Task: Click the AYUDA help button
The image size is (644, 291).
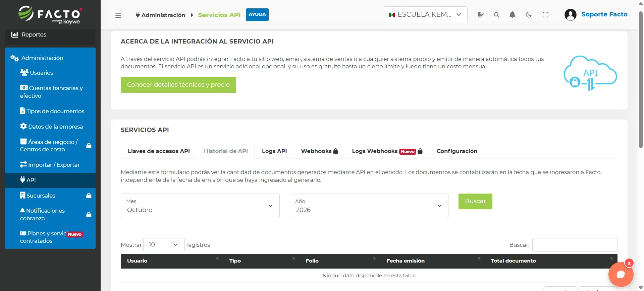Action: pos(257,15)
